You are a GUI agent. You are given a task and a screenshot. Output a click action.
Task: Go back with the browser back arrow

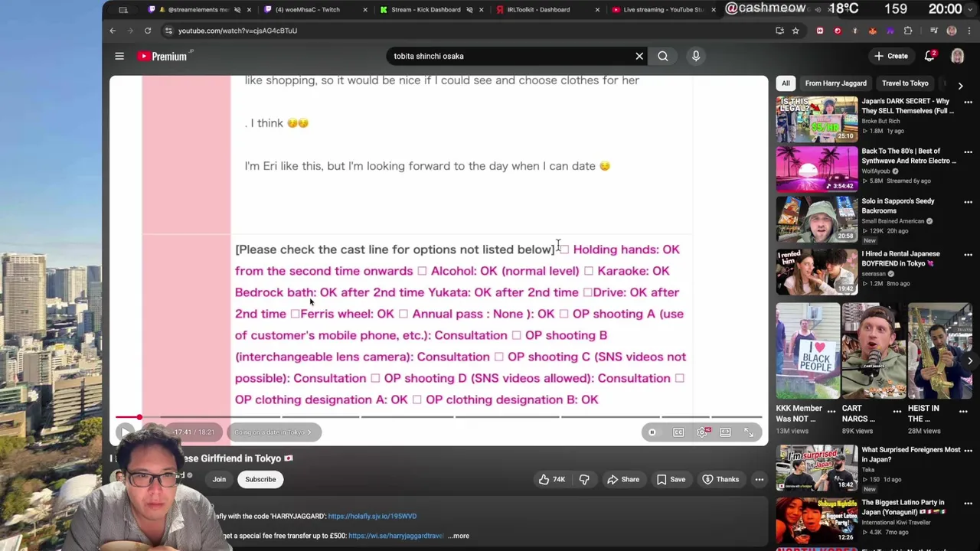(x=113, y=31)
